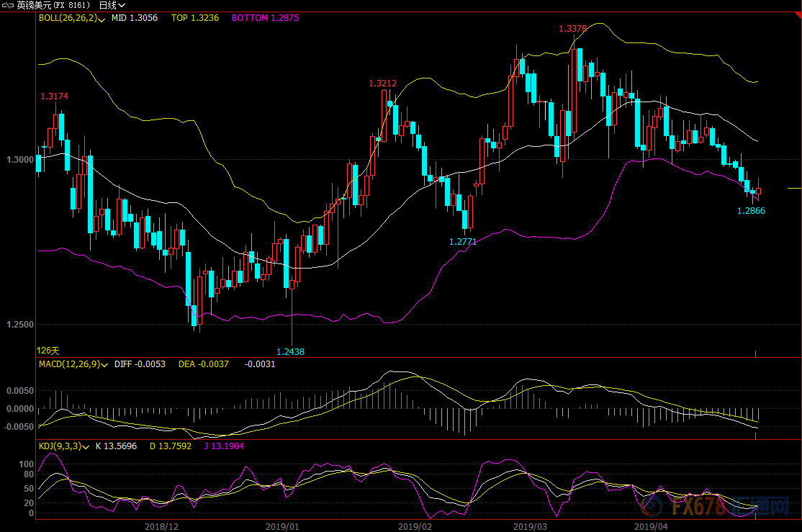Expand the KDJ(9,3,3) indicator dropdown
The width and height of the screenshot is (802, 532).
point(86,447)
